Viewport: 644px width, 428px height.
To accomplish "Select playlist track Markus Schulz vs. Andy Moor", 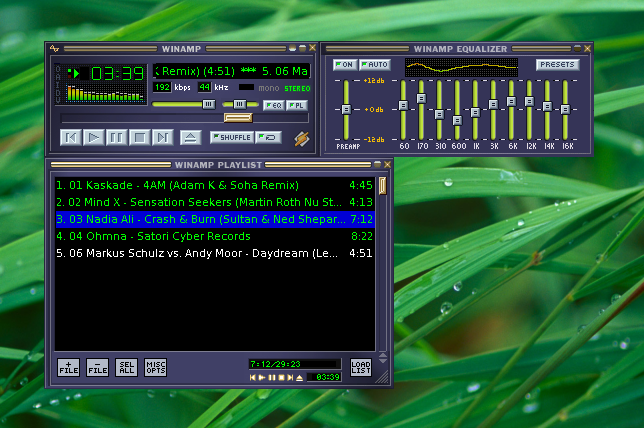I will (x=214, y=253).
